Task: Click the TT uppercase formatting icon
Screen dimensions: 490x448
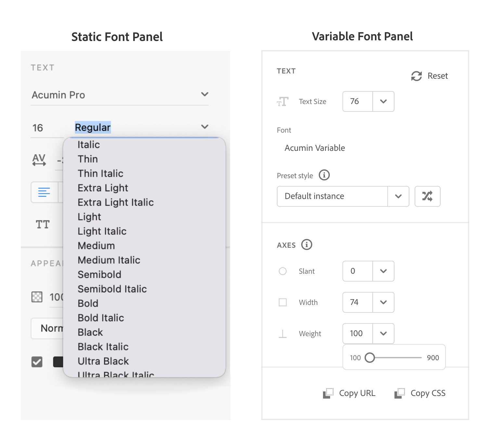Action: pos(42,224)
